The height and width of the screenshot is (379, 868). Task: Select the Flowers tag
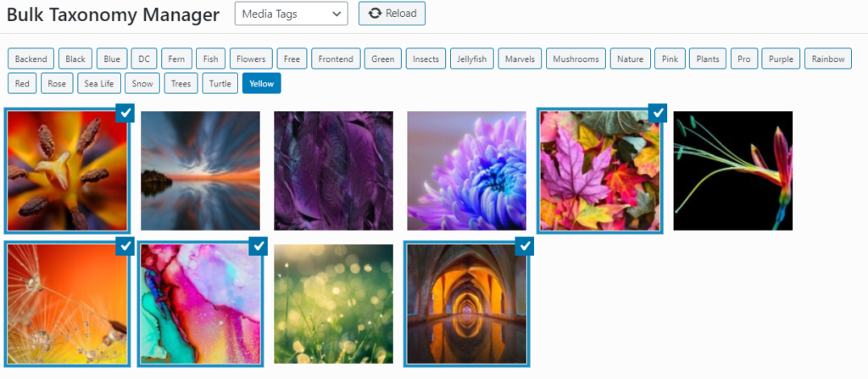251,59
